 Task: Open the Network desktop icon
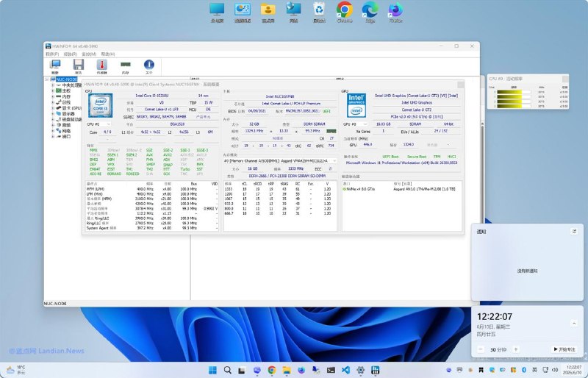click(293, 13)
